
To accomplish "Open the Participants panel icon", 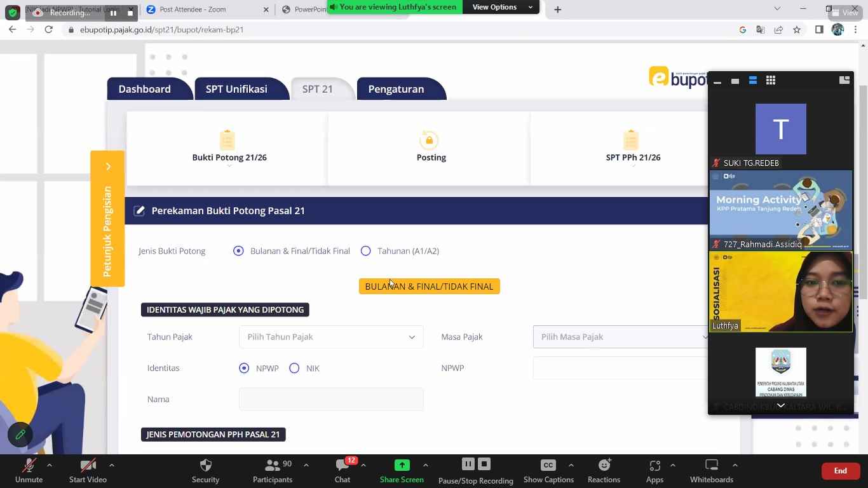I will pos(273,466).
